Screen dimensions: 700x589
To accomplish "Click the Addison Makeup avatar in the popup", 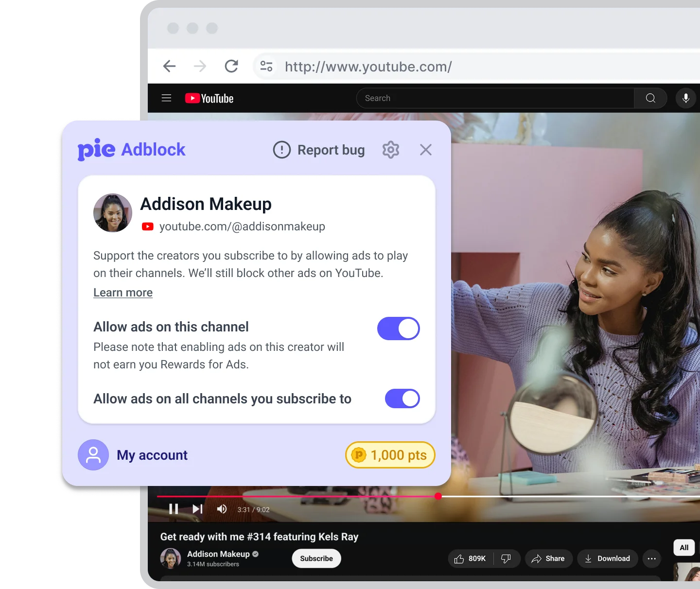I will (113, 213).
